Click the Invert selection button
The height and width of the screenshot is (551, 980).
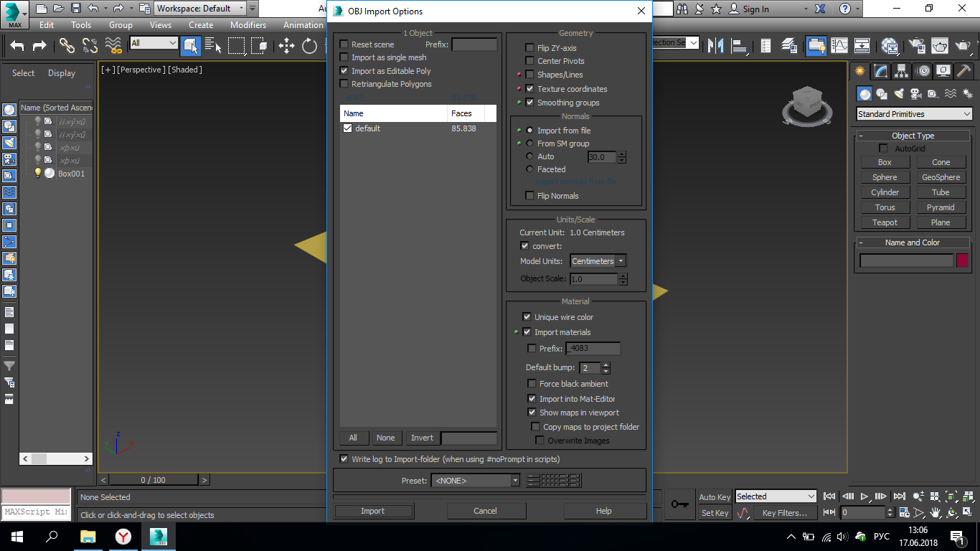(422, 438)
